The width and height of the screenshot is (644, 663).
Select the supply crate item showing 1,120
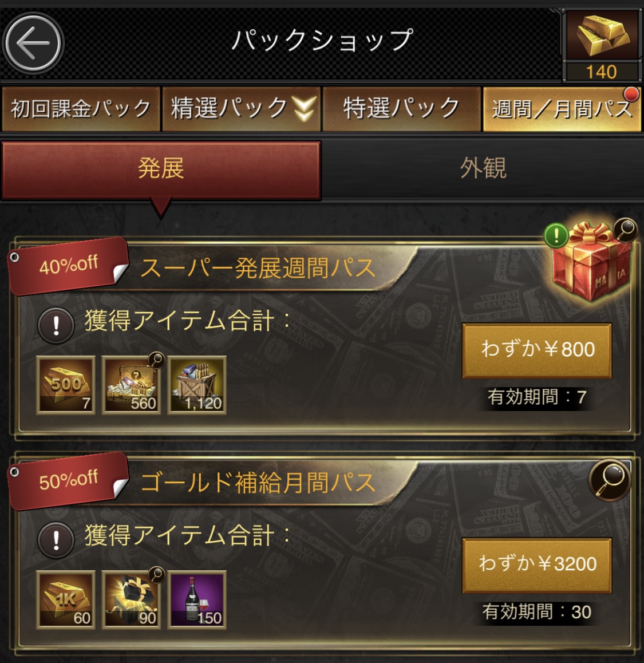(x=196, y=385)
